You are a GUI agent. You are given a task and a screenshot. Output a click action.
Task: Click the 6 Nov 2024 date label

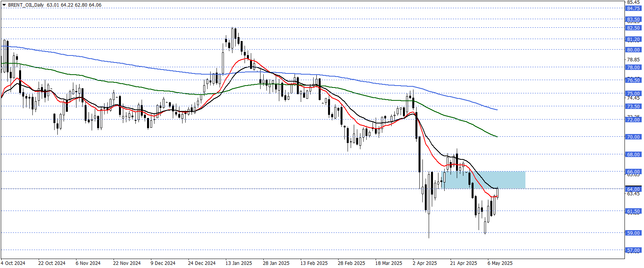coord(88,263)
